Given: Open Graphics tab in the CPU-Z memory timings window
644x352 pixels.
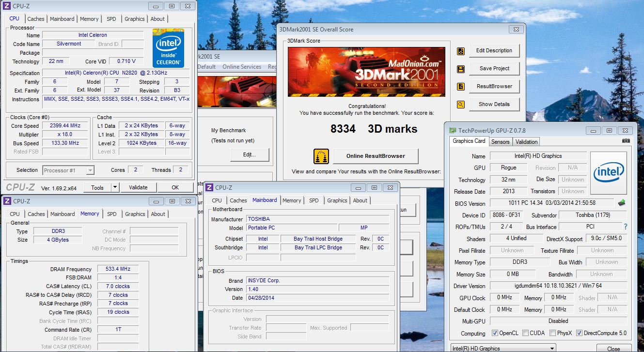Looking at the screenshot, I should [135, 214].
